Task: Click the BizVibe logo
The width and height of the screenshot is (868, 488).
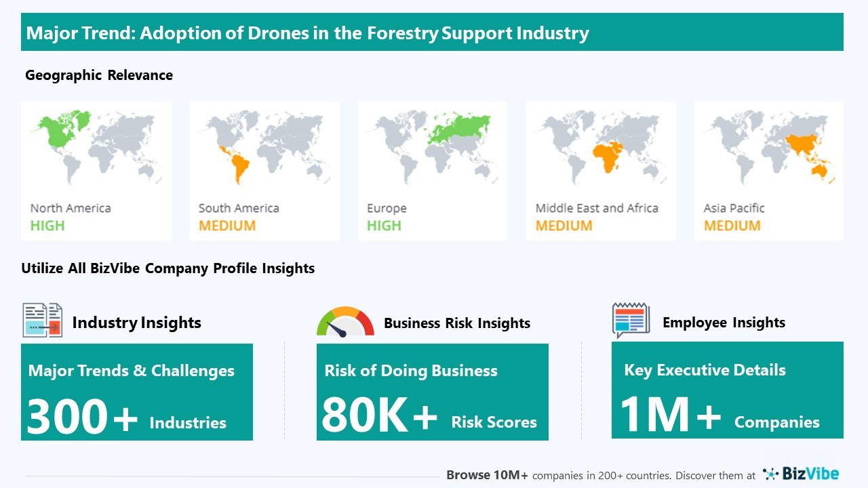Action: tap(801, 474)
